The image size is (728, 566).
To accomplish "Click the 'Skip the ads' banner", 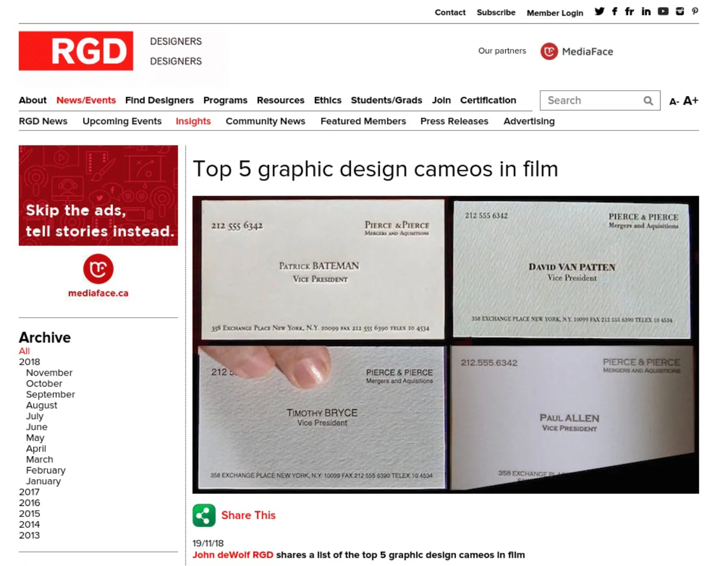I will pyautogui.click(x=99, y=195).
